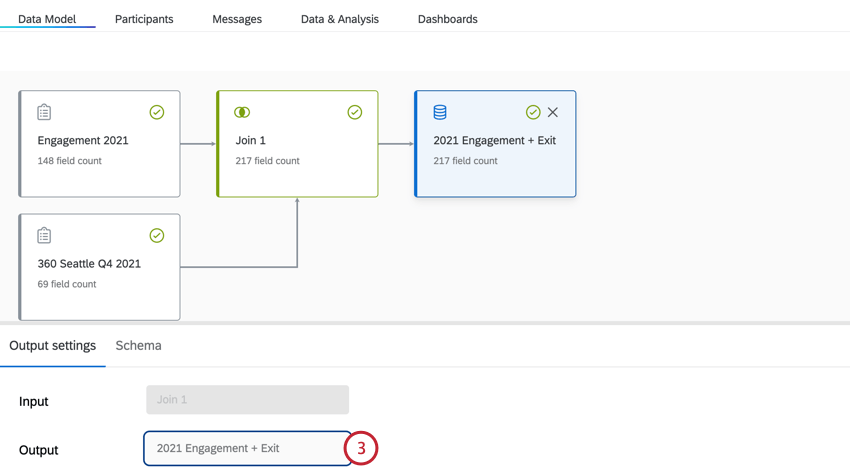Navigate to the Dashboards tab
The width and height of the screenshot is (850, 475).
tap(447, 19)
